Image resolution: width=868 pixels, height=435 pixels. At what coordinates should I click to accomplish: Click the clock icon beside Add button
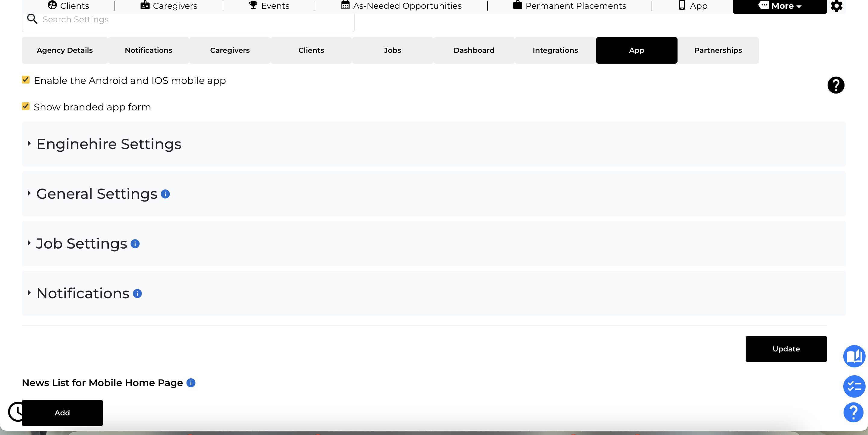(x=15, y=411)
